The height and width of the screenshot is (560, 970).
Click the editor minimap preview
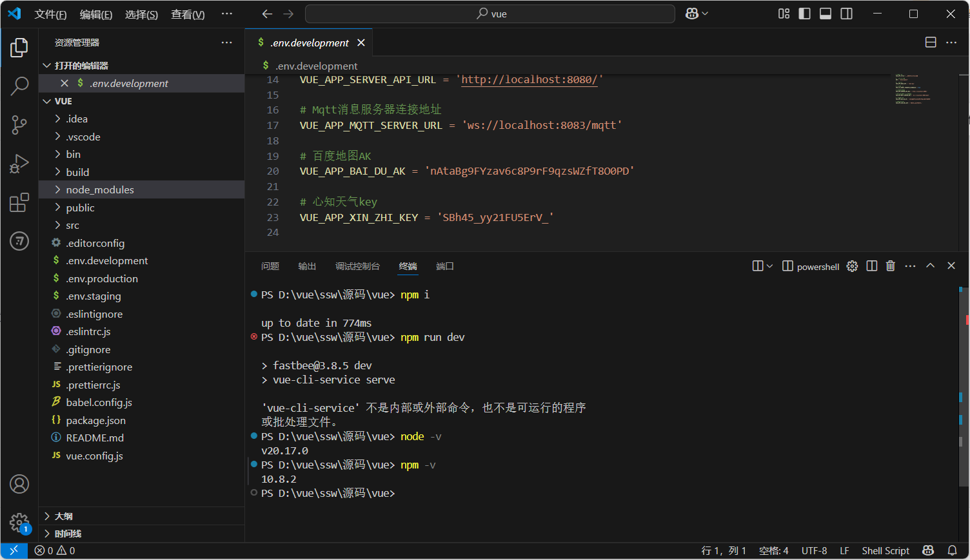(924, 90)
